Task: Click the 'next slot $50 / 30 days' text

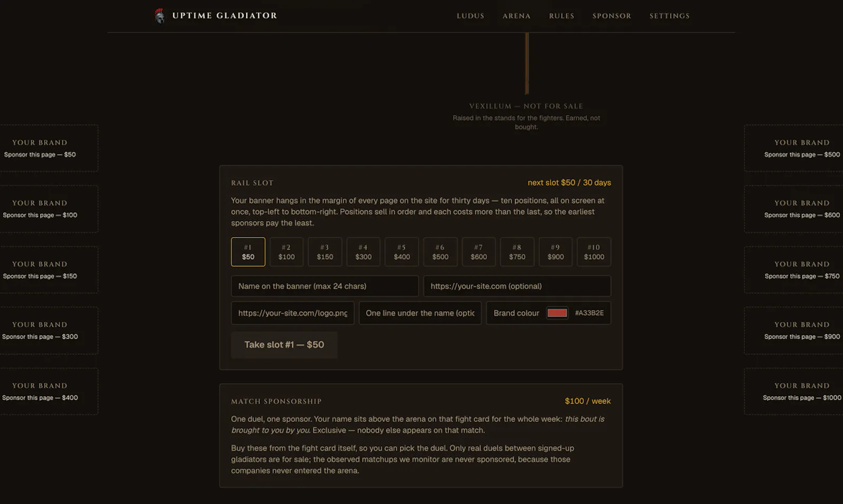Action: pos(570,183)
